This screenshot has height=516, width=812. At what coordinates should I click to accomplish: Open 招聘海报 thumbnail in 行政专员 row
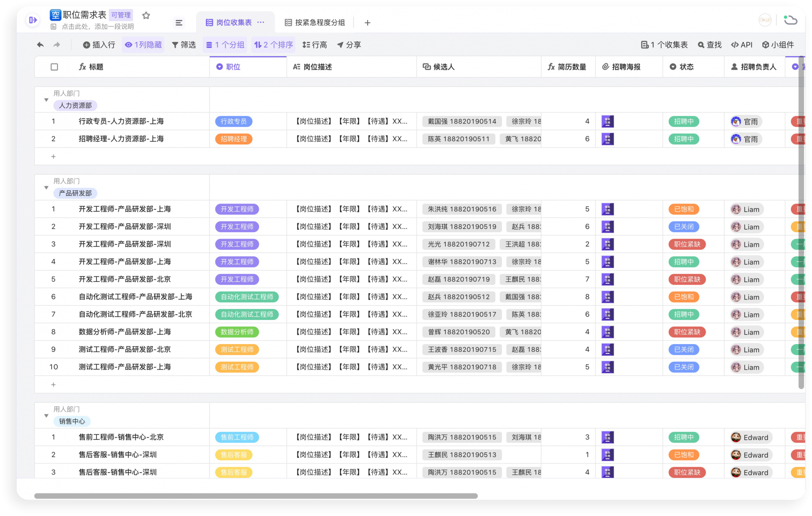coord(607,121)
